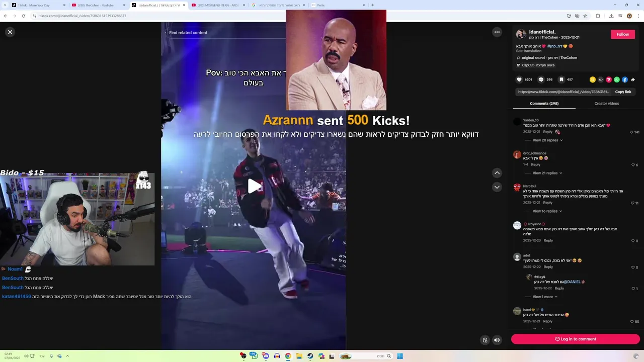This screenshot has height=362, width=644.
Task: Open browser downloads icon
Action: point(611,16)
